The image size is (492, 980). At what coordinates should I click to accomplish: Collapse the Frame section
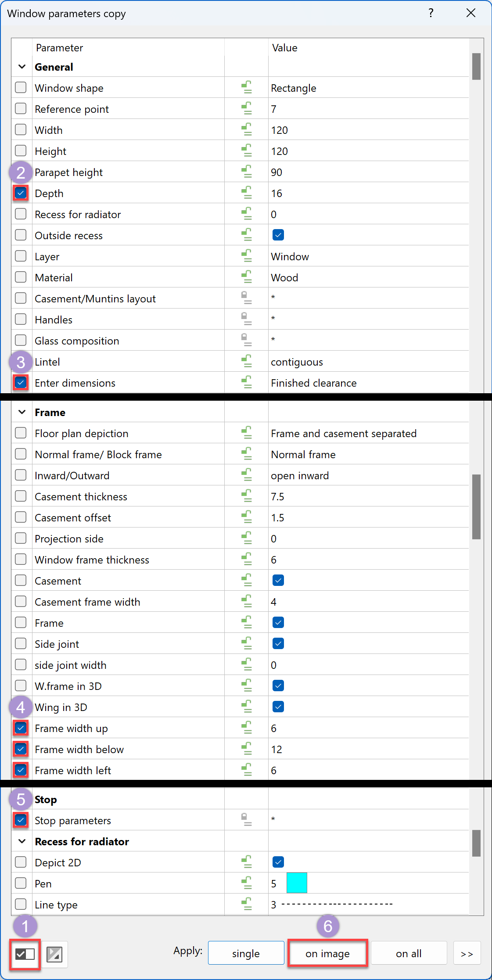pos(22,412)
